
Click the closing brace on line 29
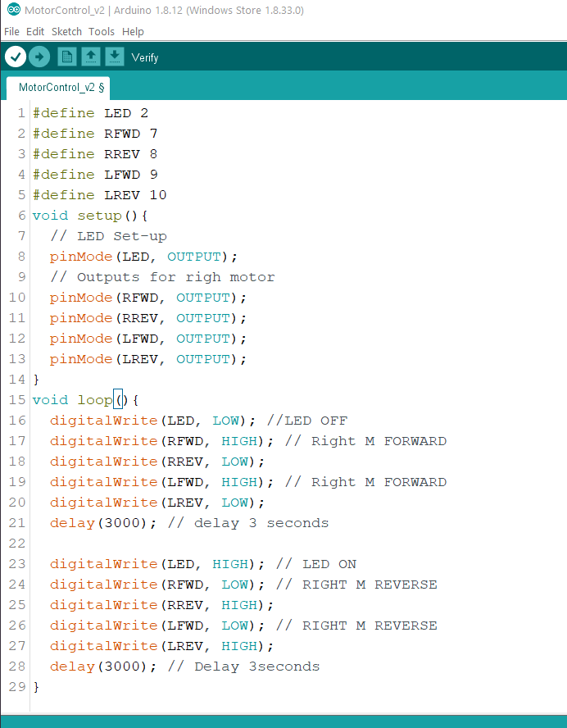click(x=35, y=687)
